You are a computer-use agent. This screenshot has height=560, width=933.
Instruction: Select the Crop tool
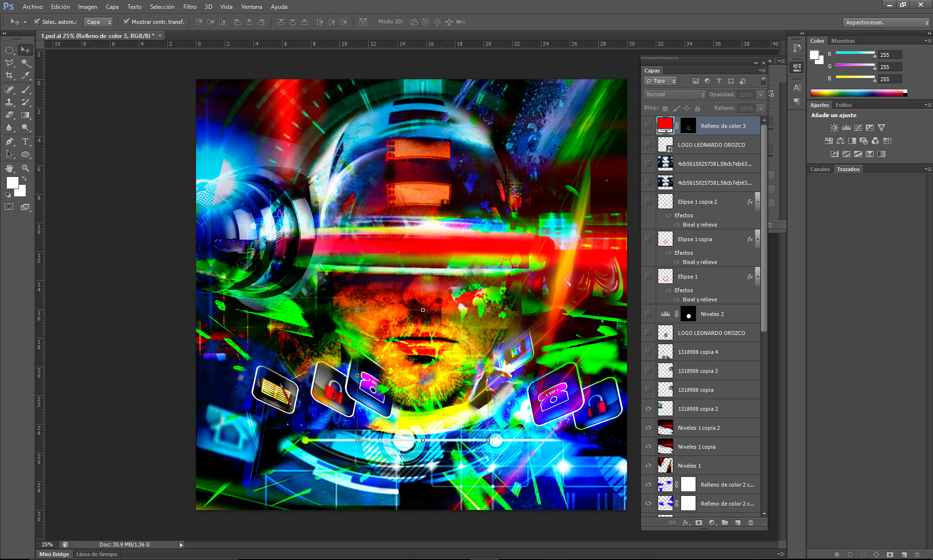(x=9, y=75)
